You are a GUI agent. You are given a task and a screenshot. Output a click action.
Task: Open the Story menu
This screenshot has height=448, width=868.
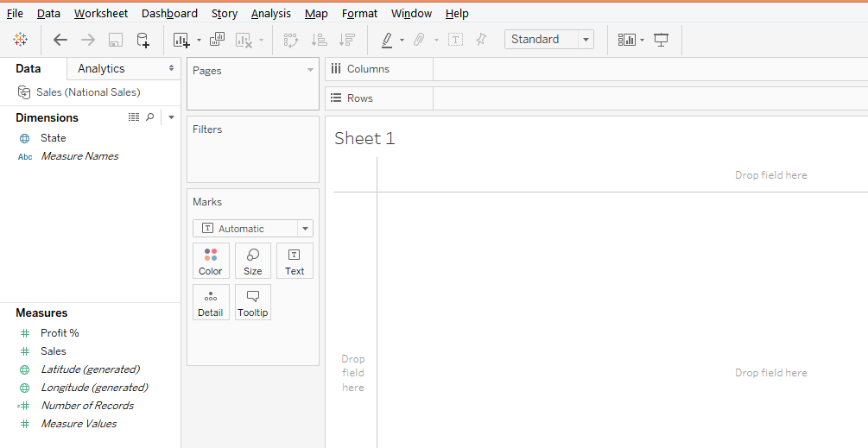225,13
